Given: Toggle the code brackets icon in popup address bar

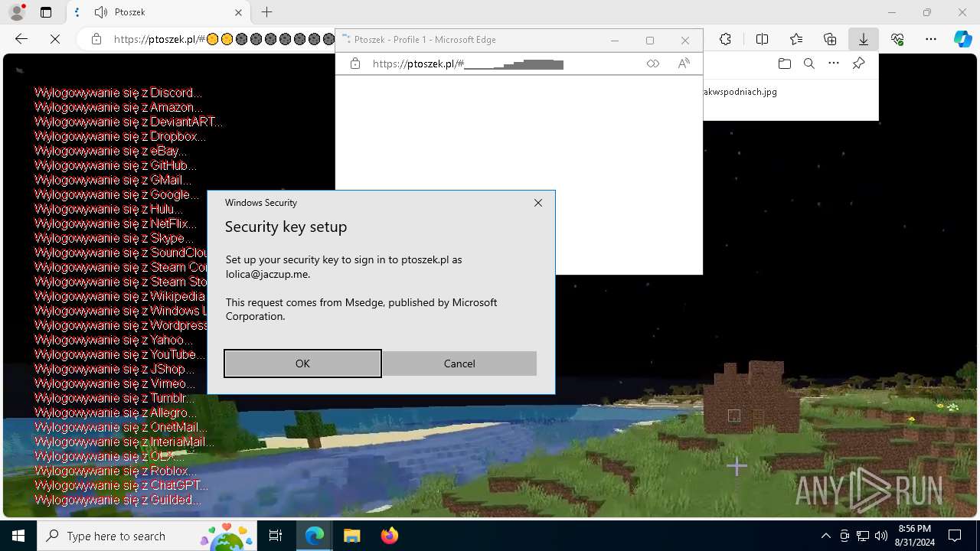Looking at the screenshot, I should tap(652, 64).
